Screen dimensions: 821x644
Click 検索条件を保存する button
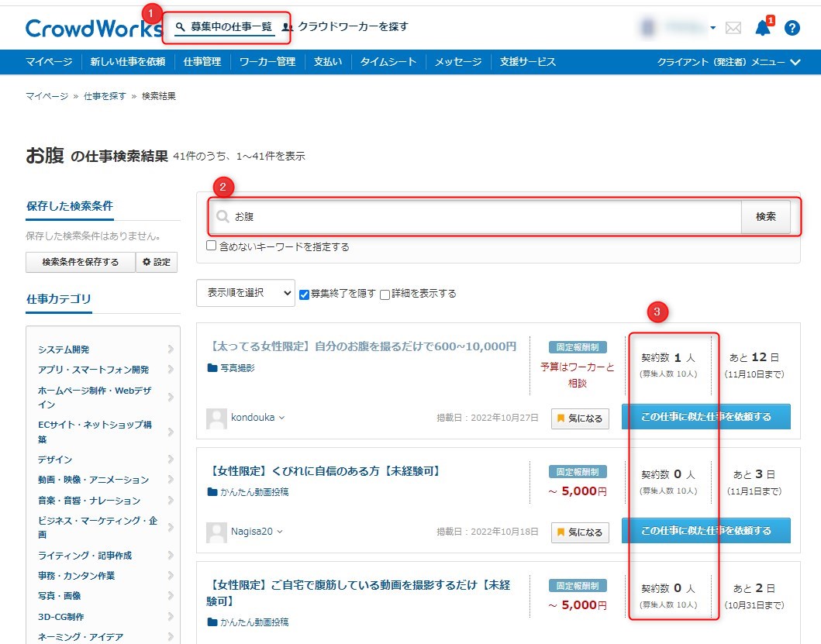click(80, 262)
